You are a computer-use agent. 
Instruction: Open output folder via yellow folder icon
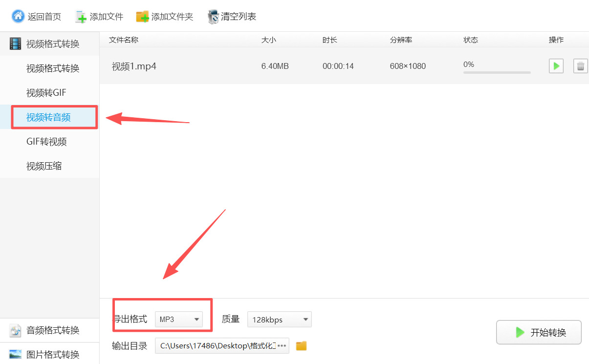coord(301,346)
